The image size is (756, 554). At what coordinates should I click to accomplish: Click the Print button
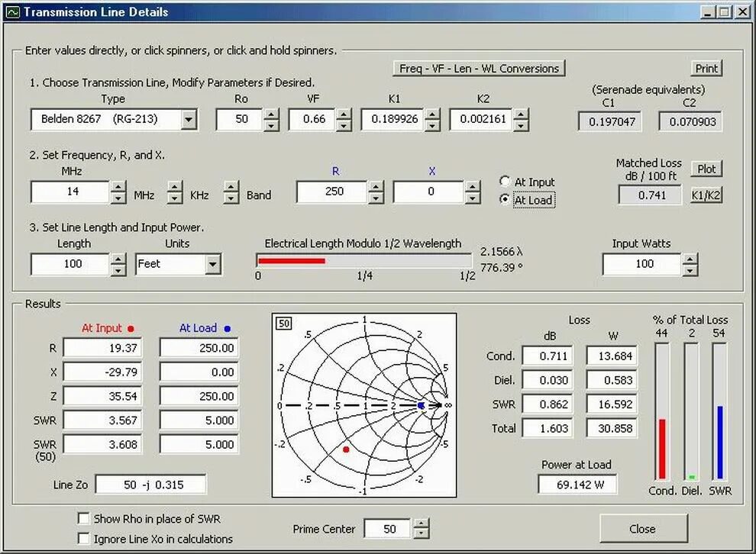[706, 69]
